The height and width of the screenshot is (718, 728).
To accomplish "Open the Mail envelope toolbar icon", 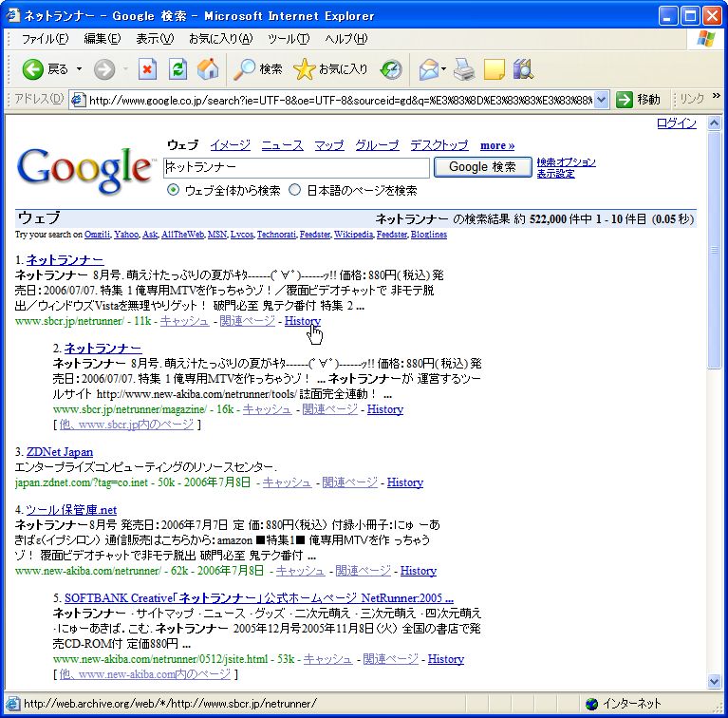I will point(428,69).
